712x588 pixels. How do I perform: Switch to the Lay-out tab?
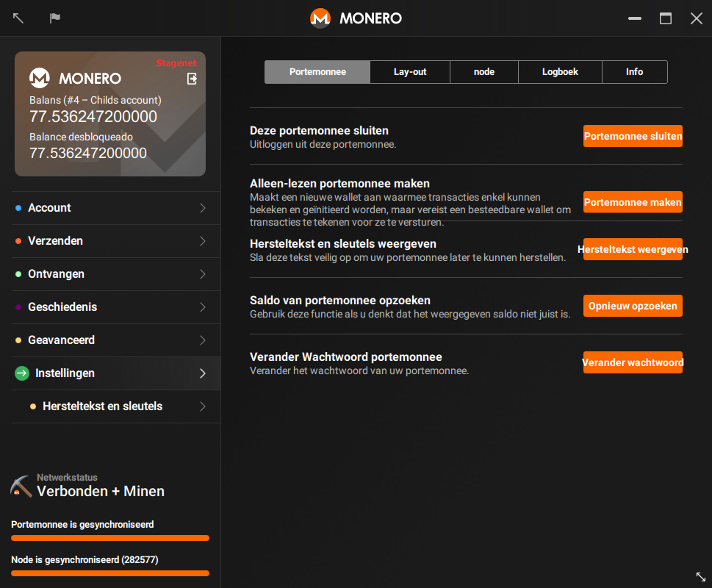(x=410, y=72)
